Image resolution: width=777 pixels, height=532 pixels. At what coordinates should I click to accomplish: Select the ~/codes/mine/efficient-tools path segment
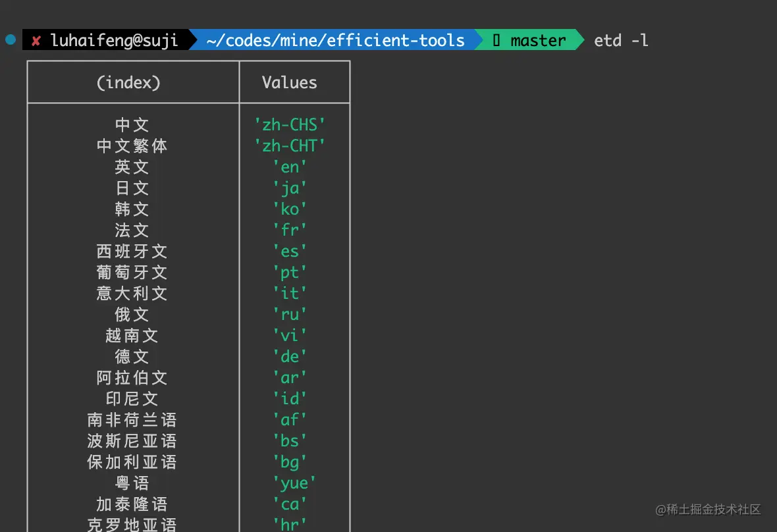pyautogui.click(x=335, y=40)
